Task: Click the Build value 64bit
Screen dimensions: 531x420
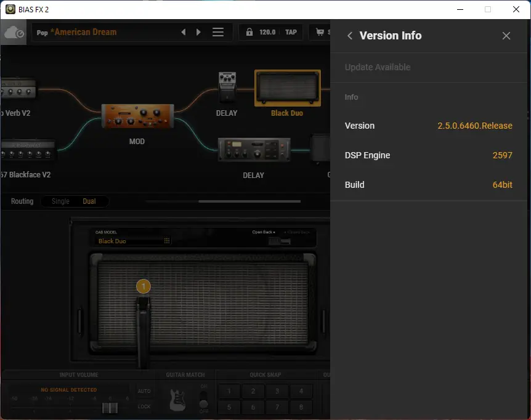Action: 502,185
